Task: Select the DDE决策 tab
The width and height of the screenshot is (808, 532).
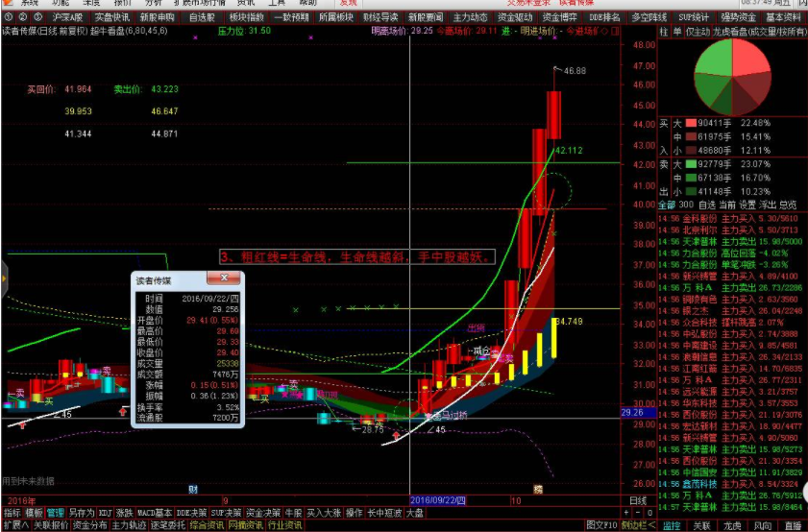Action: coord(191,513)
